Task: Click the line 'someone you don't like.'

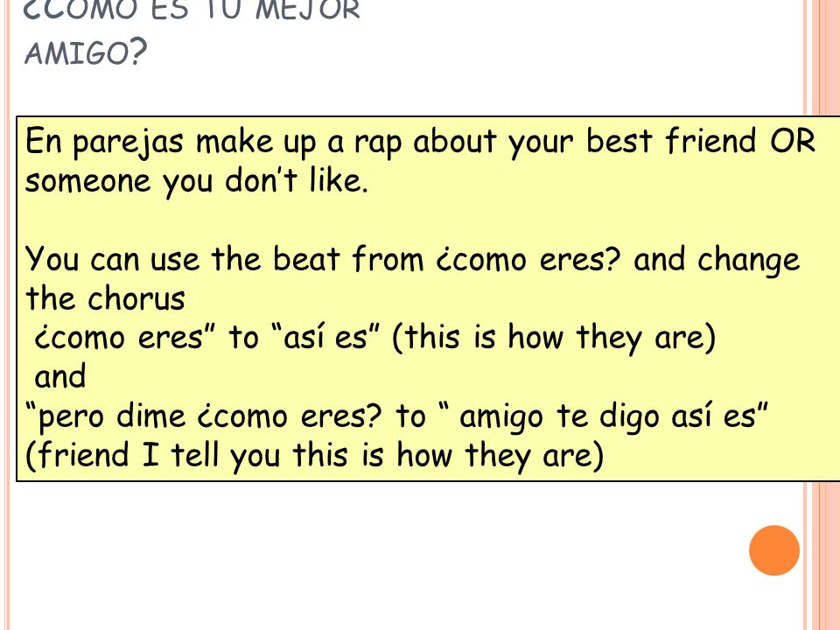Action: tap(197, 181)
